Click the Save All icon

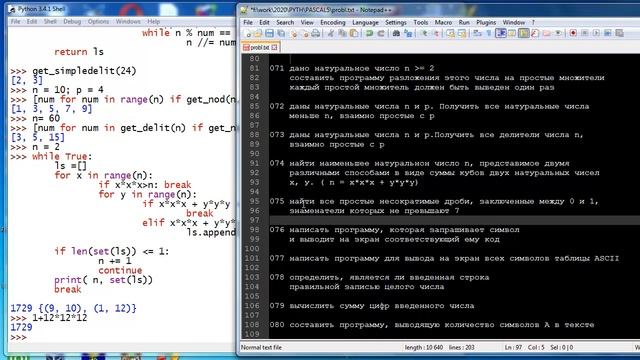(x=281, y=33)
